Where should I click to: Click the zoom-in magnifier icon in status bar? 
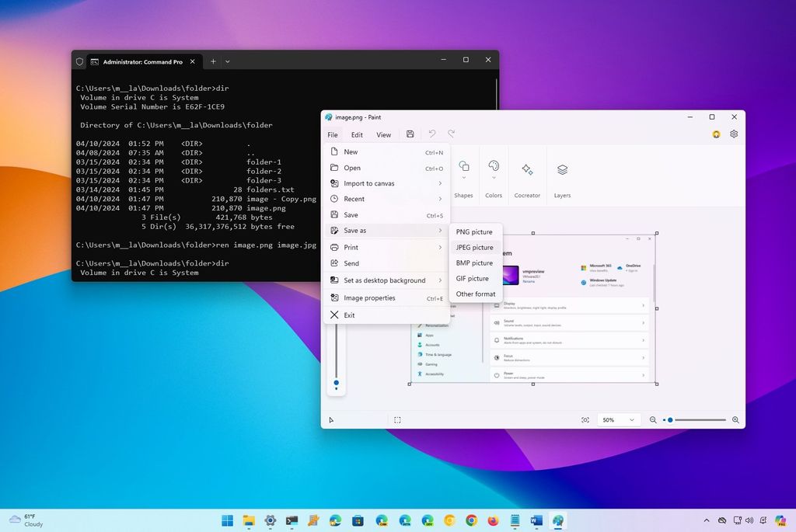[x=735, y=419]
